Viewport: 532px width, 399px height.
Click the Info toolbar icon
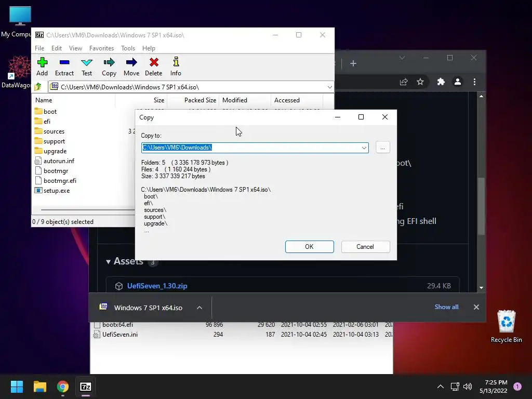click(x=176, y=66)
